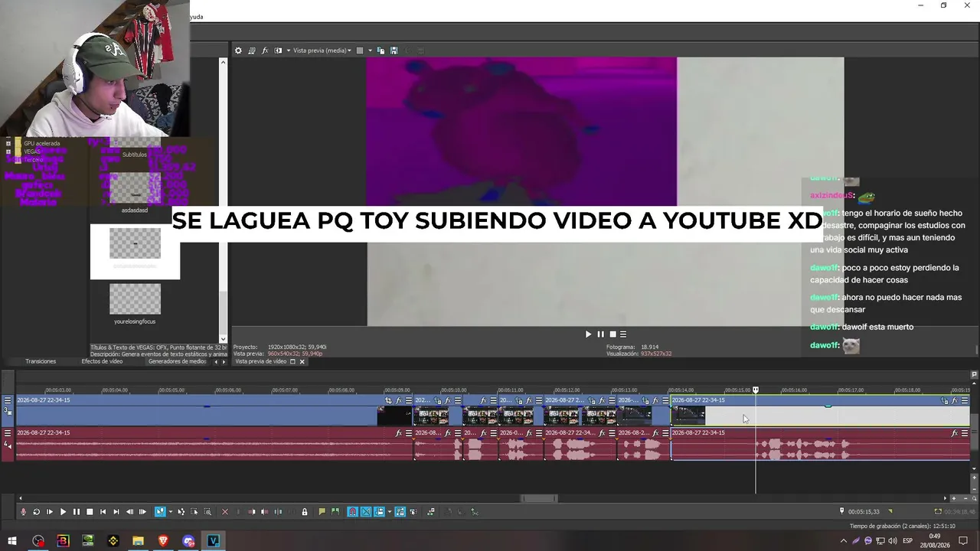This screenshot has height=551, width=980.
Task: Toggle split screen view in preview
Action: 279,51
